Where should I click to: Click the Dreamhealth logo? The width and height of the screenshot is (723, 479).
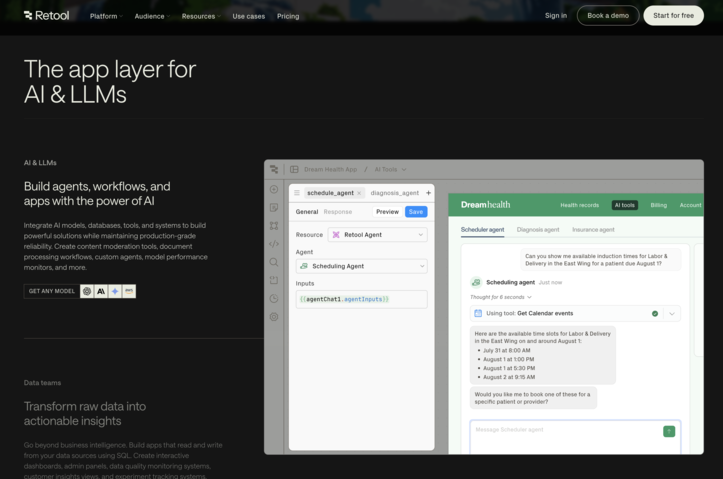click(x=486, y=205)
